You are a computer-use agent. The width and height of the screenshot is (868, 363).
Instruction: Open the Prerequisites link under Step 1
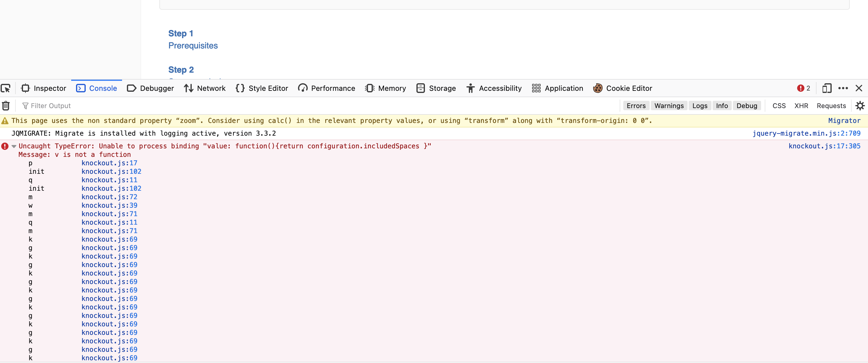click(x=193, y=45)
